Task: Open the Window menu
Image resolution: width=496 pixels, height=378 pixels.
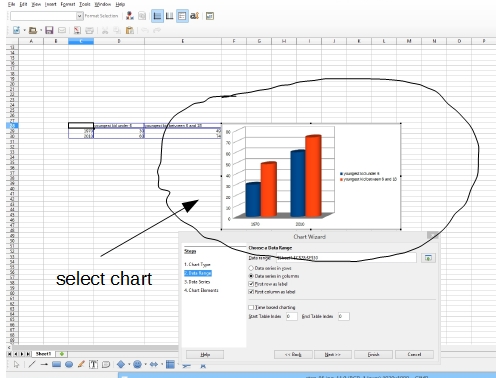Action: point(103,4)
